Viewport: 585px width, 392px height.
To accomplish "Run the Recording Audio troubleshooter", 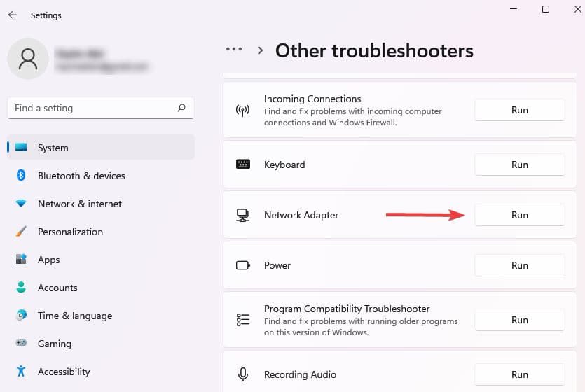I will click(519, 374).
